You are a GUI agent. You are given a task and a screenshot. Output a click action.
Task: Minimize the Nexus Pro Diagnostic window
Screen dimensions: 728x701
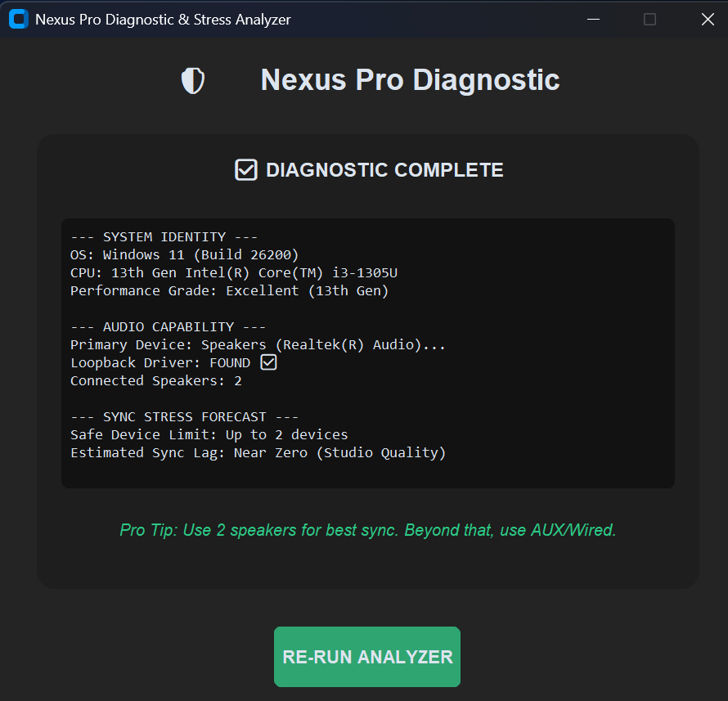click(x=593, y=19)
